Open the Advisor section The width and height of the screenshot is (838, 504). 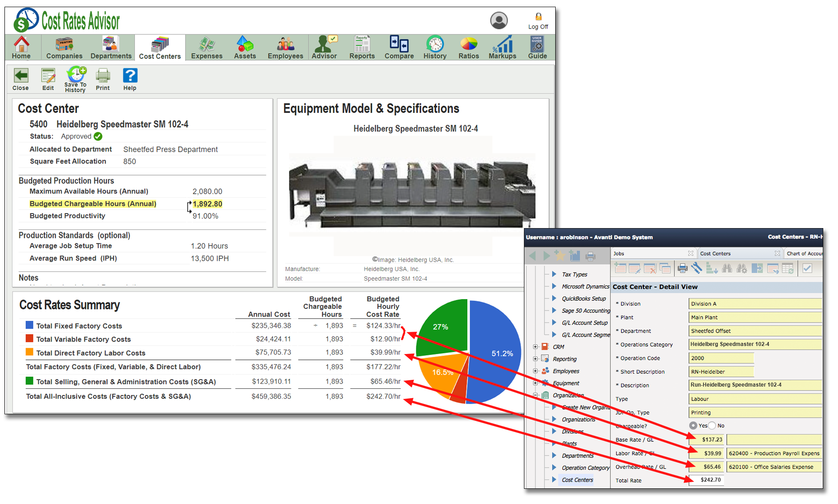(x=324, y=48)
